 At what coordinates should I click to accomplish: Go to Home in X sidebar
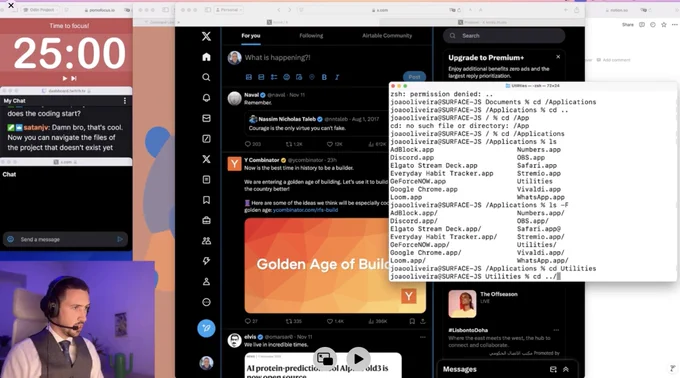pyautogui.click(x=206, y=57)
